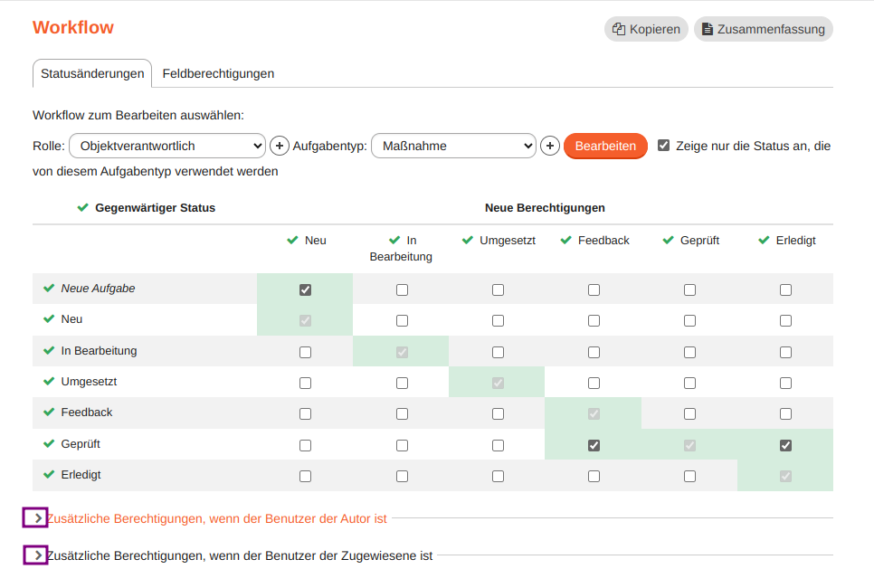Click the checkmark icon above the Neu column

click(291, 240)
